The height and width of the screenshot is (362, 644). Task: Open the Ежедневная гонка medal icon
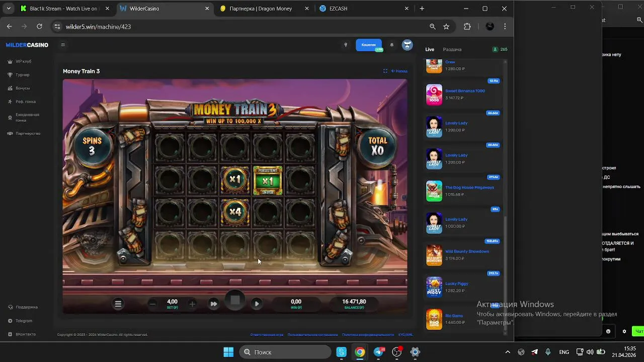[x=10, y=117]
